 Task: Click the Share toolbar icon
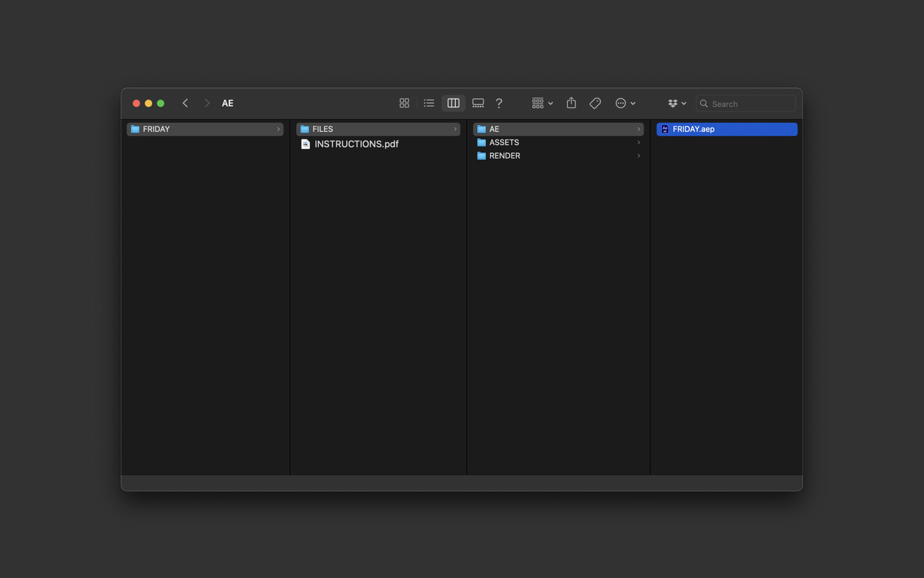click(x=572, y=103)
